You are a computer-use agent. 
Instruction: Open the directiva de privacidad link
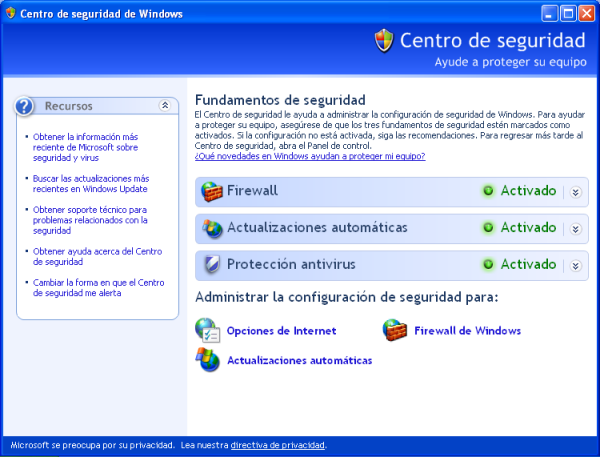278,445
